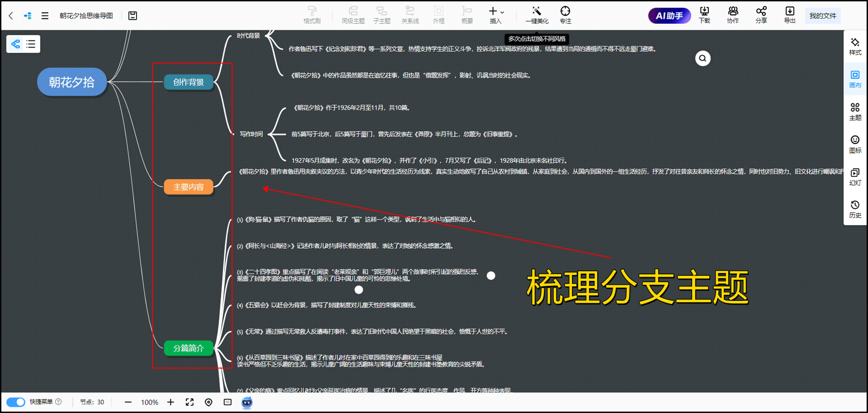The image size is (868, 413).
Task: Select the 格式刷 format painter tool
Action: coord(312,15)
